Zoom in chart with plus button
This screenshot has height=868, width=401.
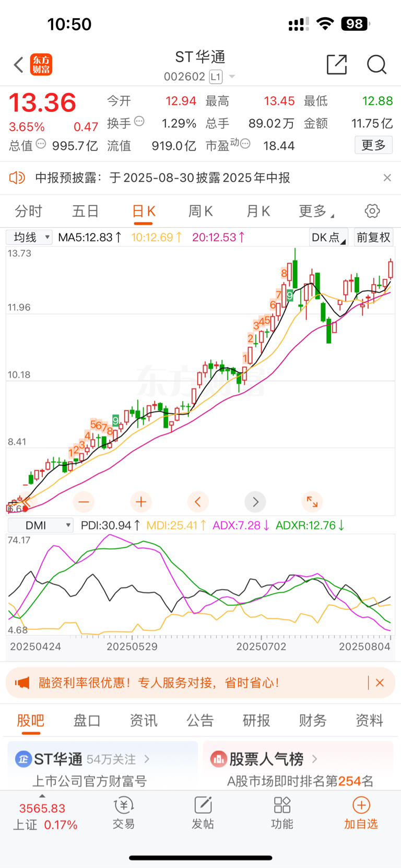click(x=141, y=502)
